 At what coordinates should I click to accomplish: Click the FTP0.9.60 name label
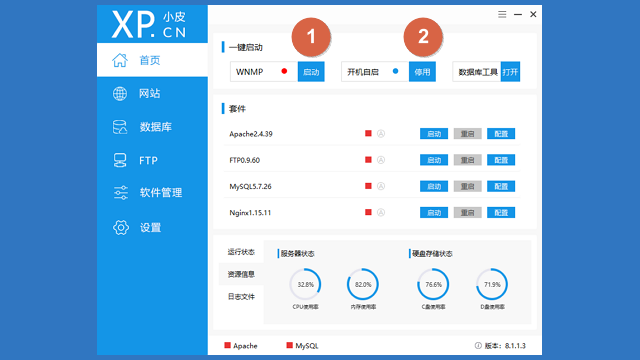[x=244, y=160]
